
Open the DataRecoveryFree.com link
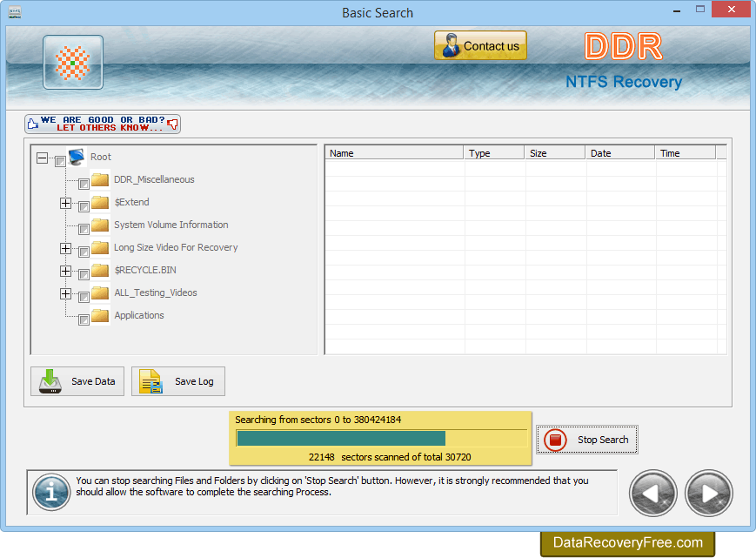(628, 543)
